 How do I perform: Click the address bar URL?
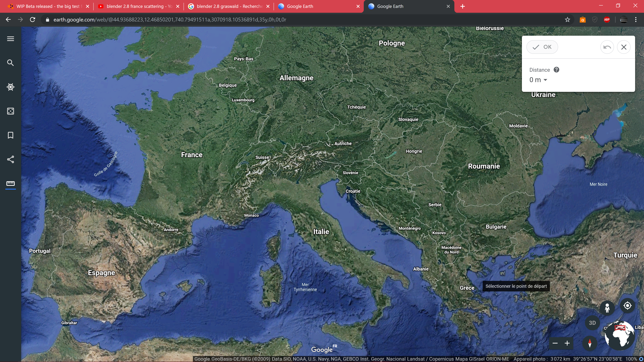click(x=170, y=19)
